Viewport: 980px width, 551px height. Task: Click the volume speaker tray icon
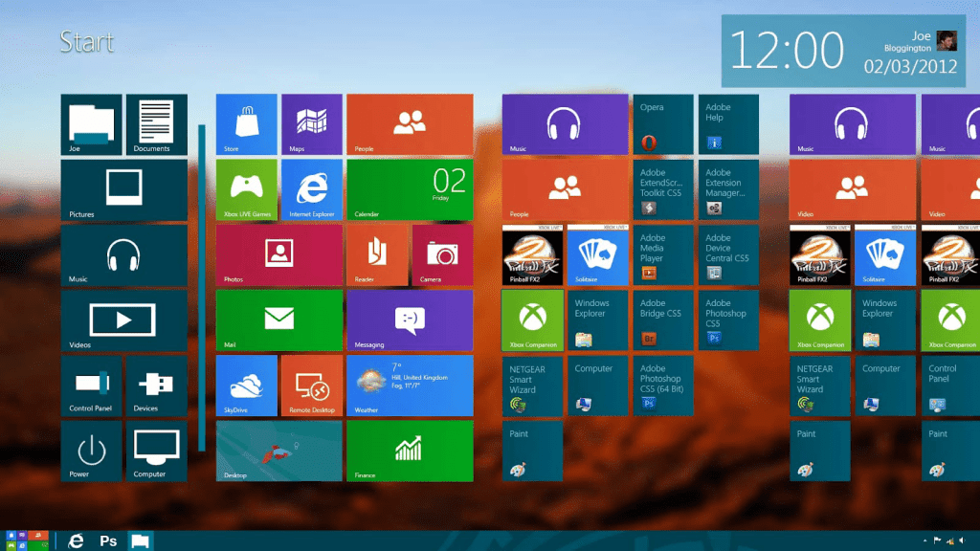click(x=962, y=541)
